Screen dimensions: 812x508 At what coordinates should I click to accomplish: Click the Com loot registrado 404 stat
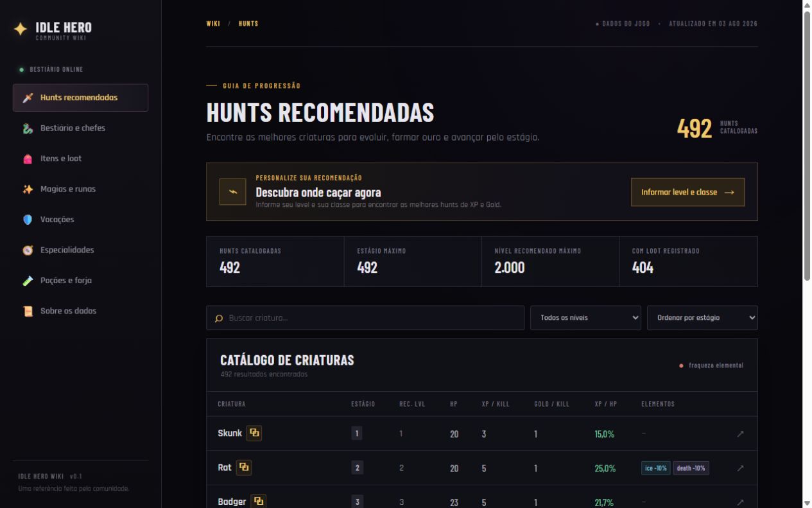point(688,261)
